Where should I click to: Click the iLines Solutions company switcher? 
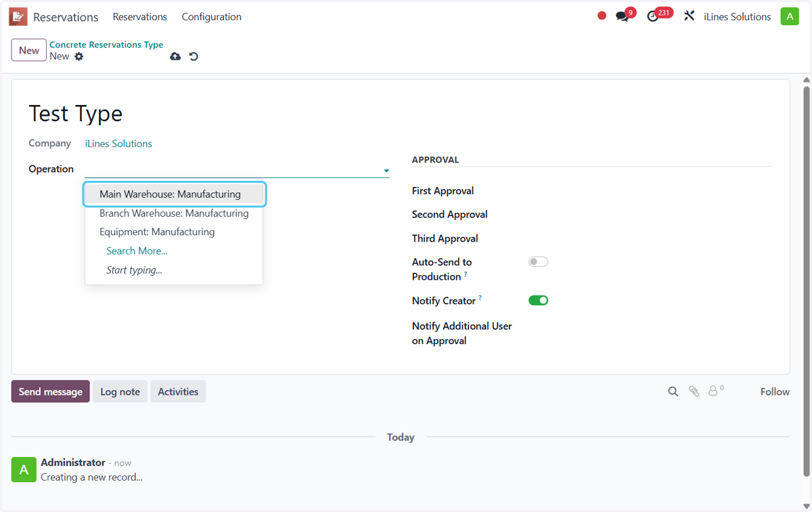[737, 16]
